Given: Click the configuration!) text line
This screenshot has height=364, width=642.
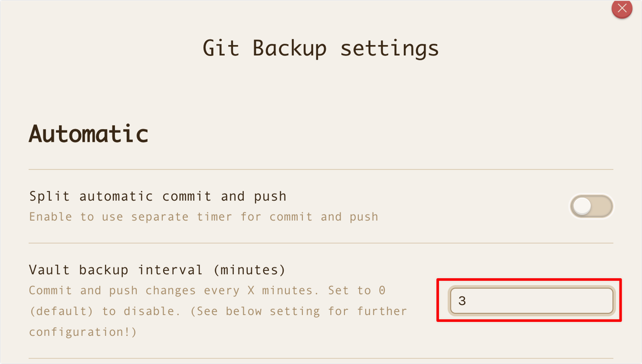Looking at the screenshot, I should pos(83,332).
